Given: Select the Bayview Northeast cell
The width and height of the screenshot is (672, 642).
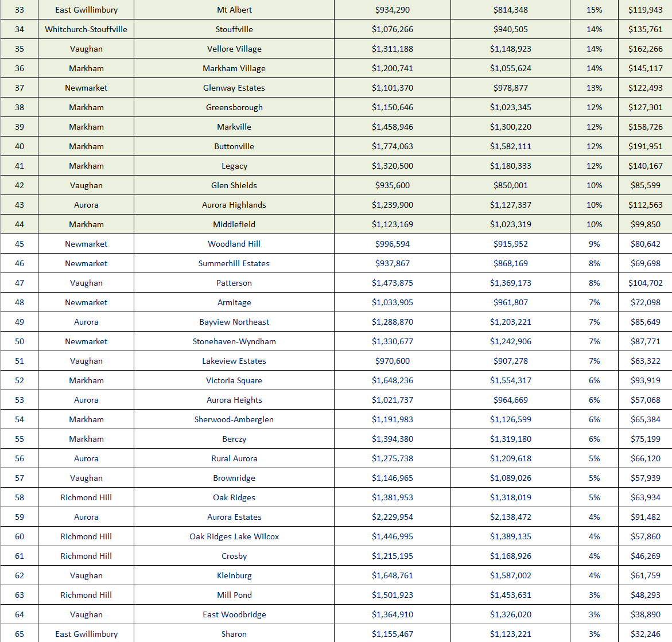Looking at the screenshot, I should coord(234,322).
